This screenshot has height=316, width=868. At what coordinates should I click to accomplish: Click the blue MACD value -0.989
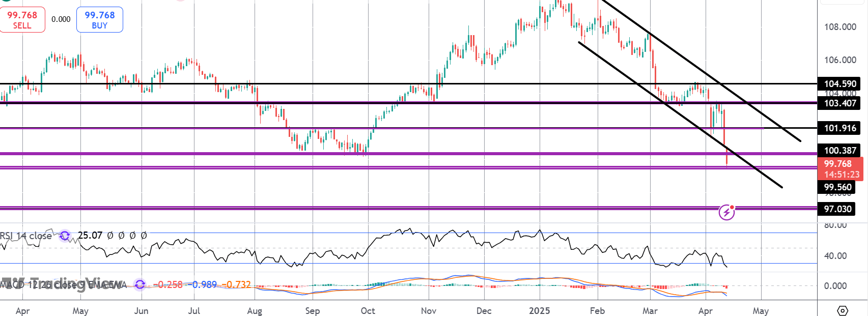click(202, 284)
